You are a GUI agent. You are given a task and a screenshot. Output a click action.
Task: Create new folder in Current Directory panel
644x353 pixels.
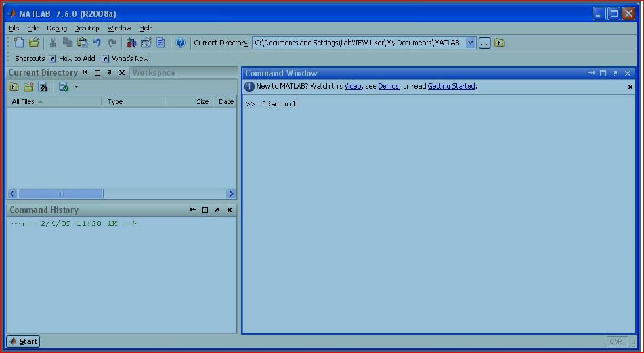tap(28, 87)
